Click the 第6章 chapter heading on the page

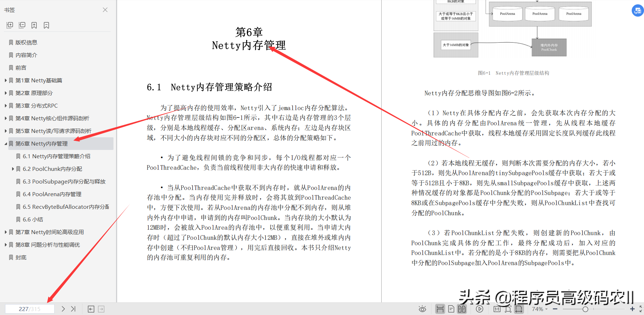pyautogui.click(x=249, y=32)
